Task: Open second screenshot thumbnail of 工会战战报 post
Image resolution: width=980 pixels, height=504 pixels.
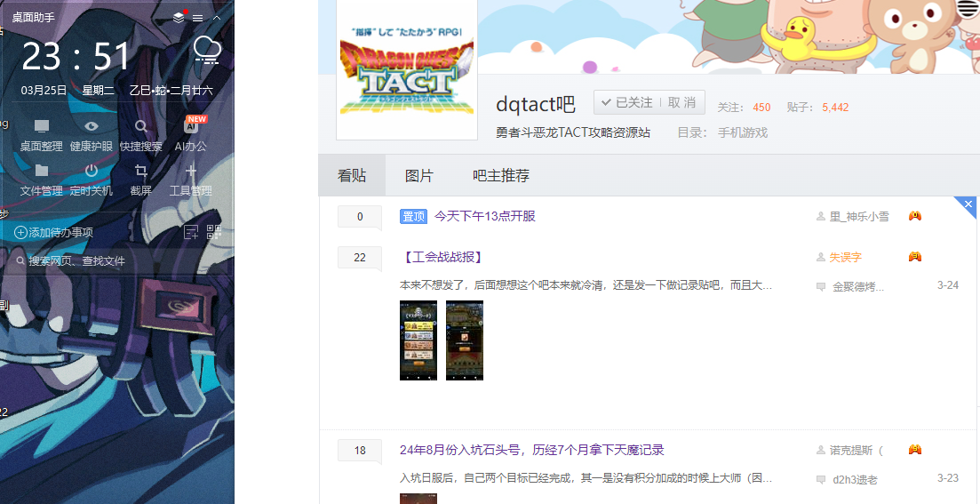Action: tap(465, 340)
